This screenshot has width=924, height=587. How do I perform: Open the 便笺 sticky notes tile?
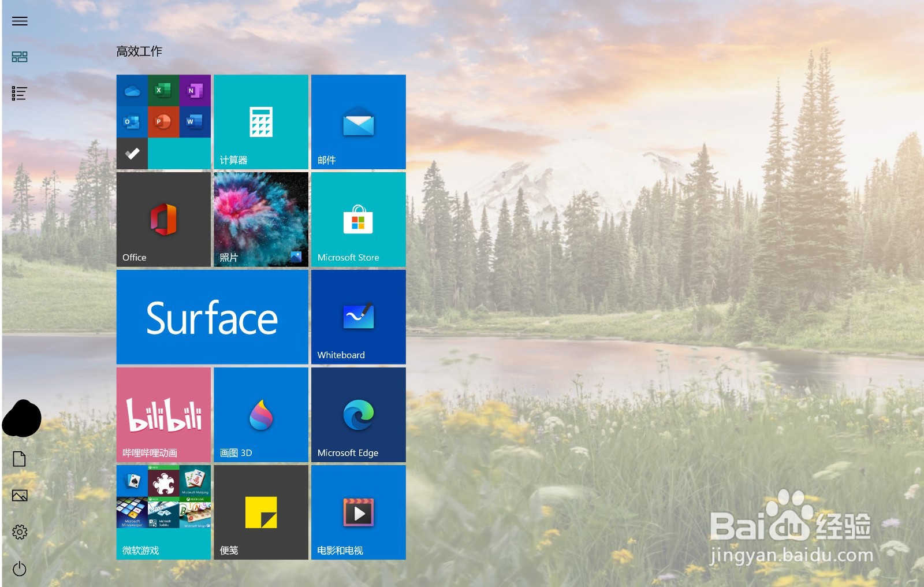pos(261,512)
